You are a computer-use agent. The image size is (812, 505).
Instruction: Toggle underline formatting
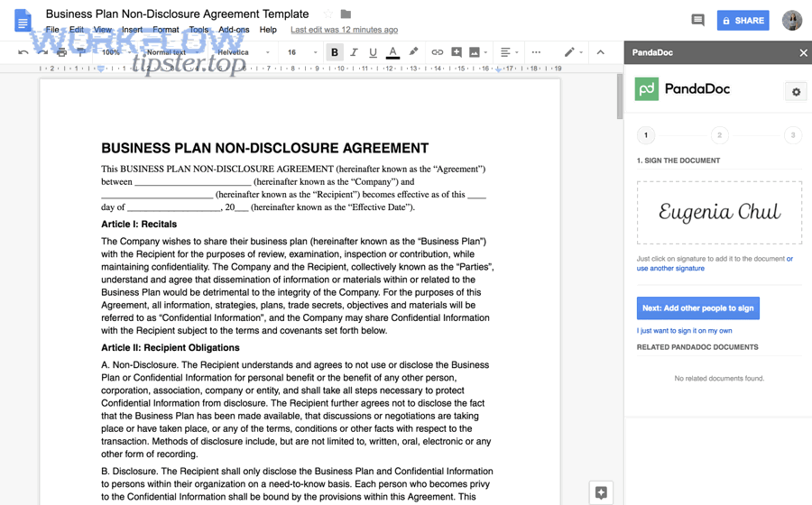373,52
